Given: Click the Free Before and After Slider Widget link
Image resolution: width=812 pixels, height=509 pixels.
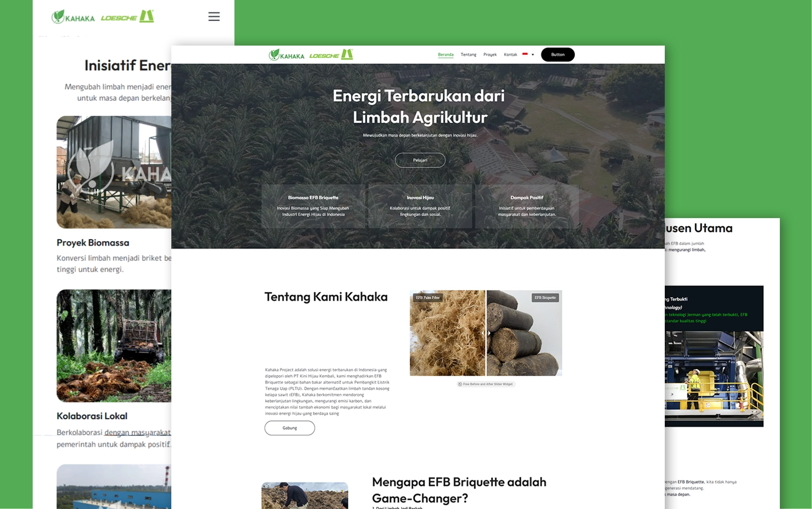Looking at the screenshot, I should 486,384.
